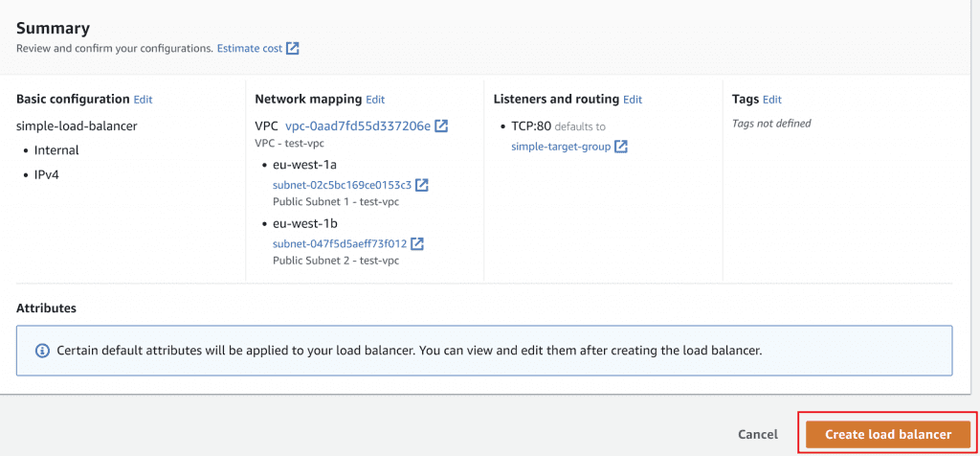Open the vpc-0aad7fd55d337206e link
980x456 pixels.
(357, 125)
